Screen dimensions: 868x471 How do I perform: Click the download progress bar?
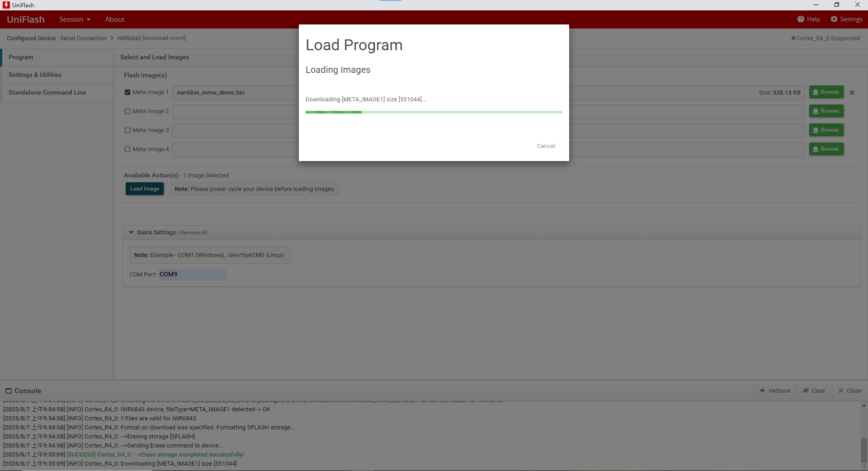[434, 112]
